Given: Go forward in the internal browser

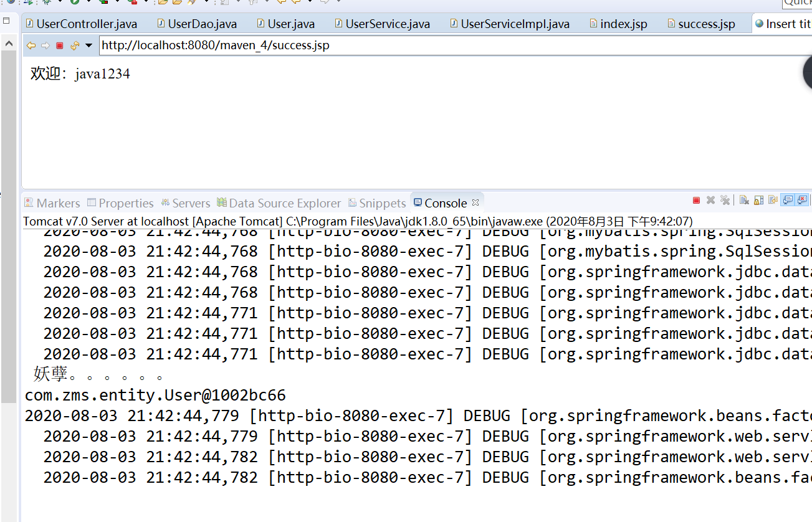Looking at the screenshot, I should click(45, 45).
